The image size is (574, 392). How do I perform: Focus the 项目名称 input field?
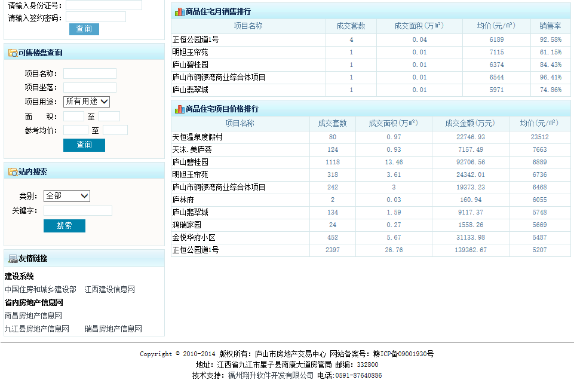pyautogui.click(x=90, y=73)
